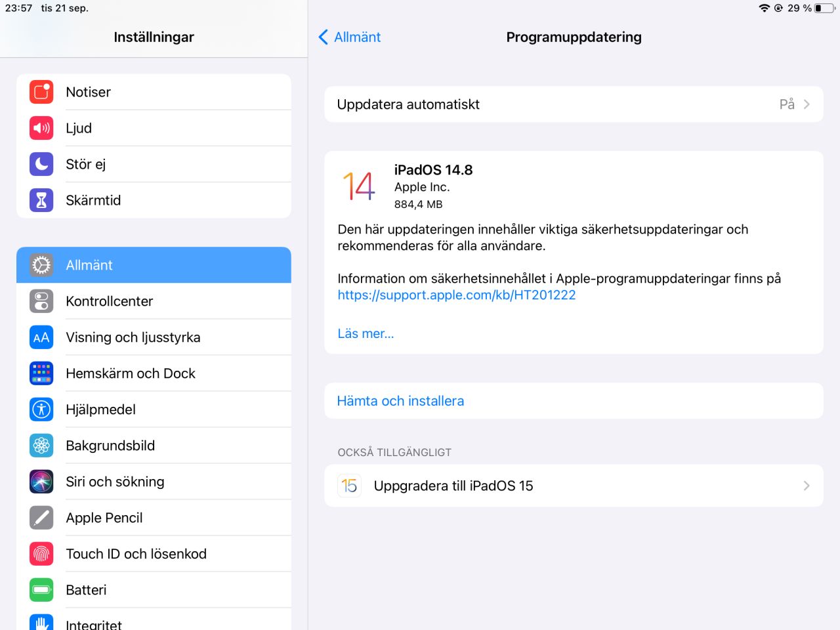Tap the iPadOS 15 logo icon

(x=349, y=486)
